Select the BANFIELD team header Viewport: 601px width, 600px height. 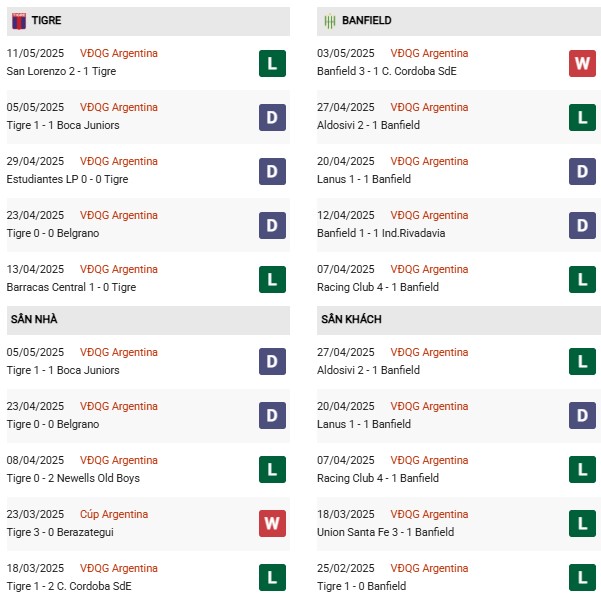coord(459,21)
